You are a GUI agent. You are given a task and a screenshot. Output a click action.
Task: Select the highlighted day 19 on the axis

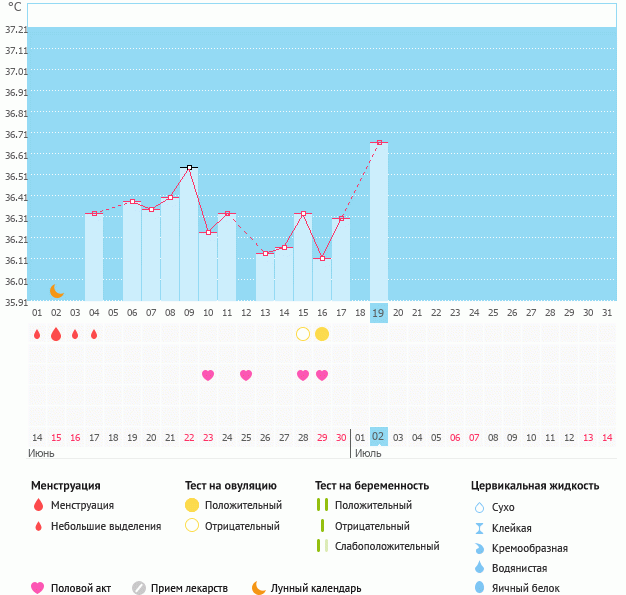point(378,312)
